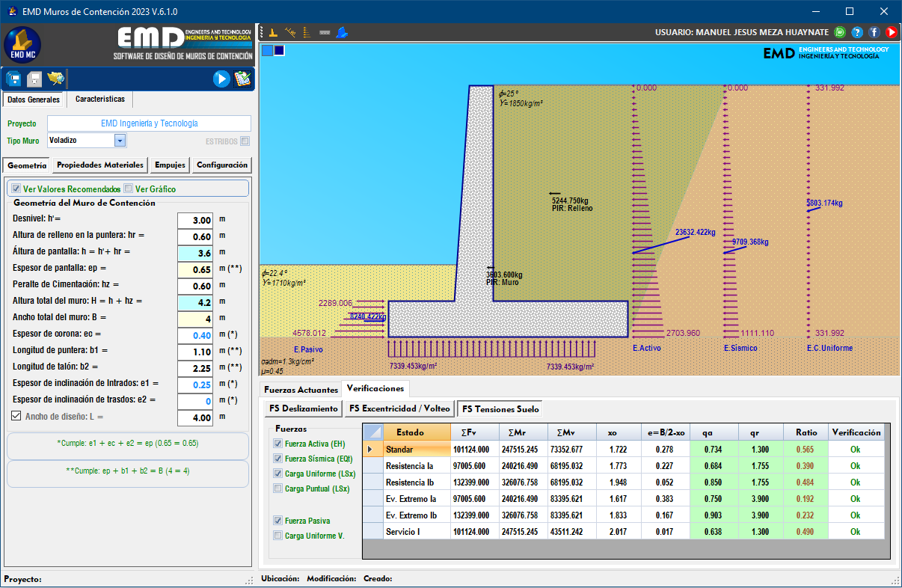Select the Standar row arrow indicator
Screen dimensions: 902x588
pos(372,450)
